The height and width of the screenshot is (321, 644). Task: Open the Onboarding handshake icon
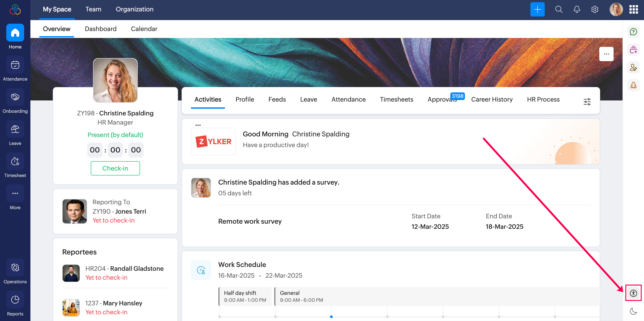(15, 97)
